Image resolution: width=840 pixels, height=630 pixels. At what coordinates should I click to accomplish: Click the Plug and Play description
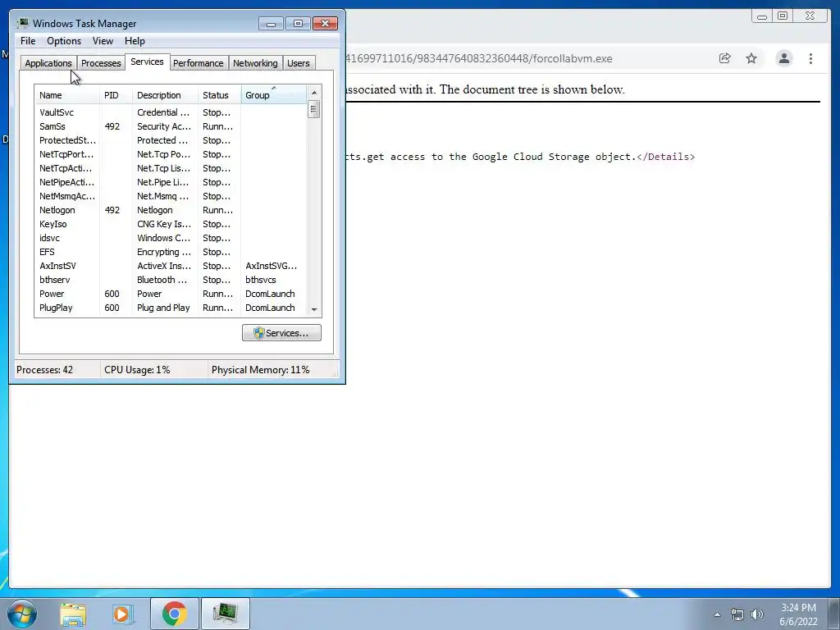[163, 308]
